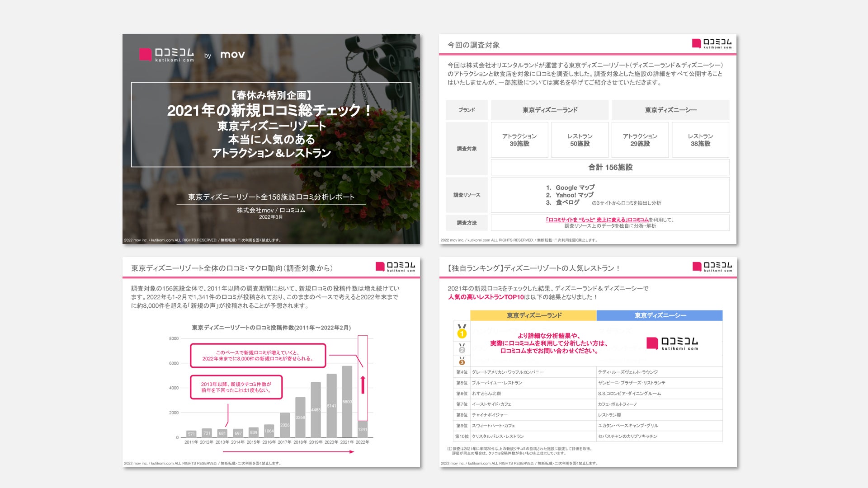Click the 合計 156施設 total cell
This screenshot has height=488, width=868.
pos(610,167)
